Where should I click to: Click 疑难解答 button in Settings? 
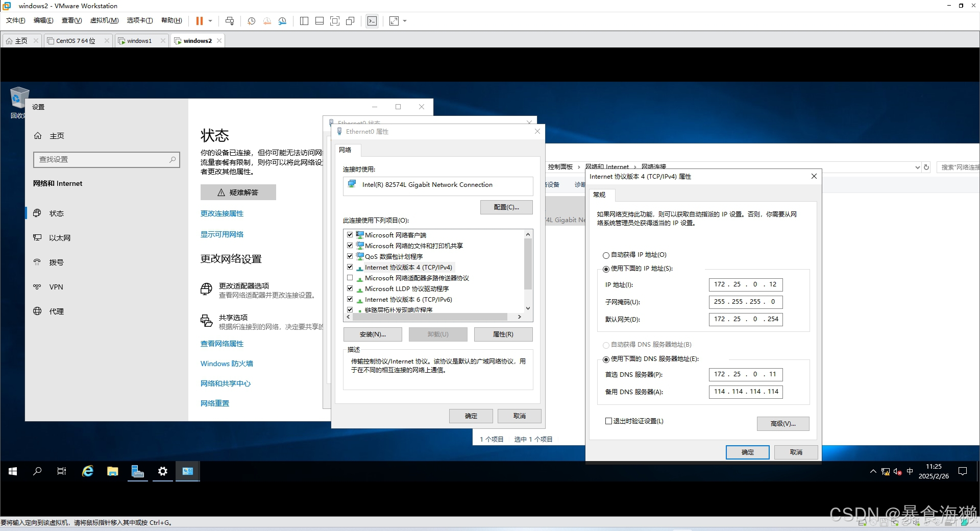tap(238, 192)
